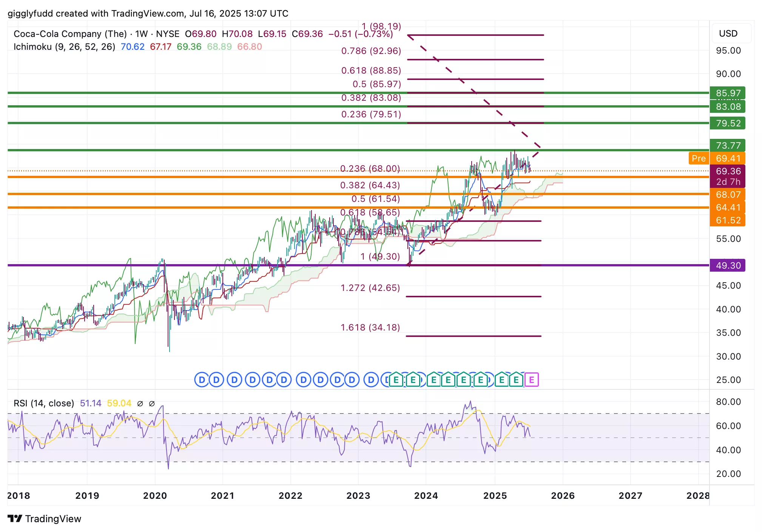The height and width of the screenshot is (532, 762).
Task: Click the Fibonacci 0.382 (64.43) label
Action: [370, 185]
